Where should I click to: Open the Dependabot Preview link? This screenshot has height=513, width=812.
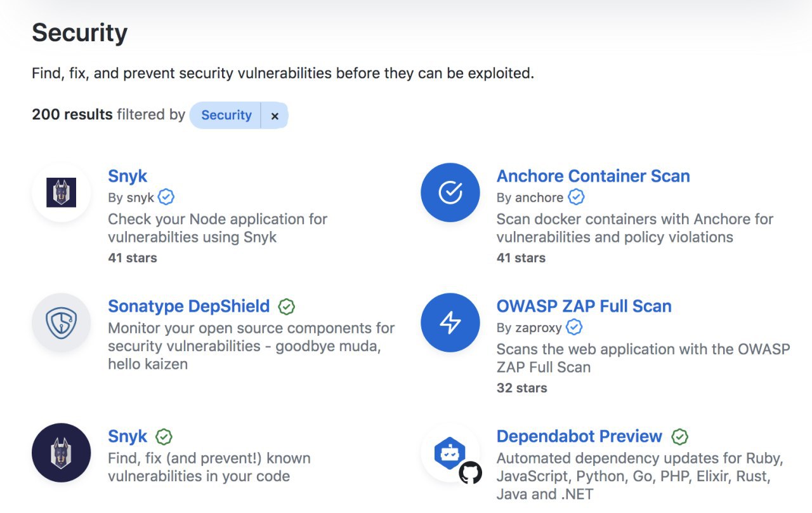tap(579, 436)
